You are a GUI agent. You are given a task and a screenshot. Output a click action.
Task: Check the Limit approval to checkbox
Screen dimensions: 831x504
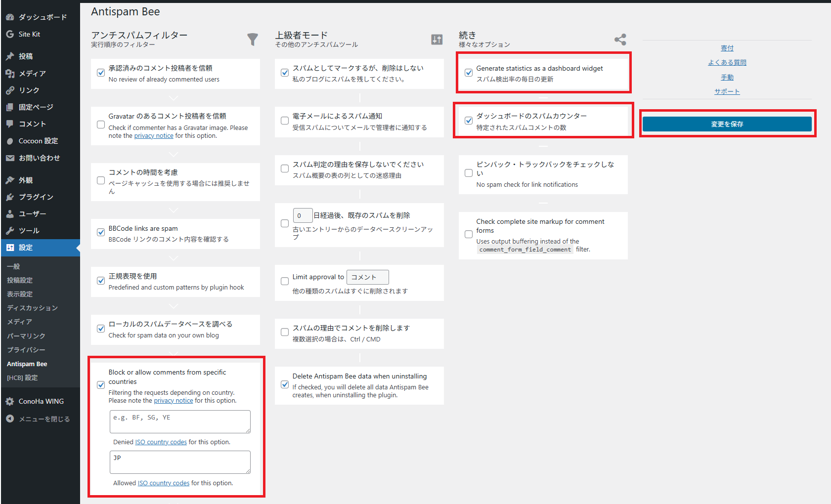pos(285,281)
